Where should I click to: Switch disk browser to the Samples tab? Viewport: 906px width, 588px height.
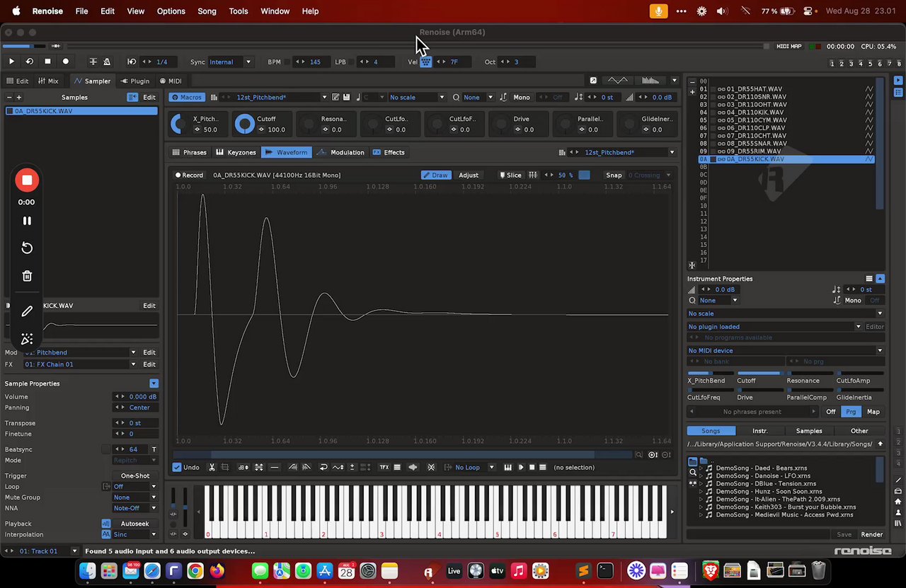point(809,431)
